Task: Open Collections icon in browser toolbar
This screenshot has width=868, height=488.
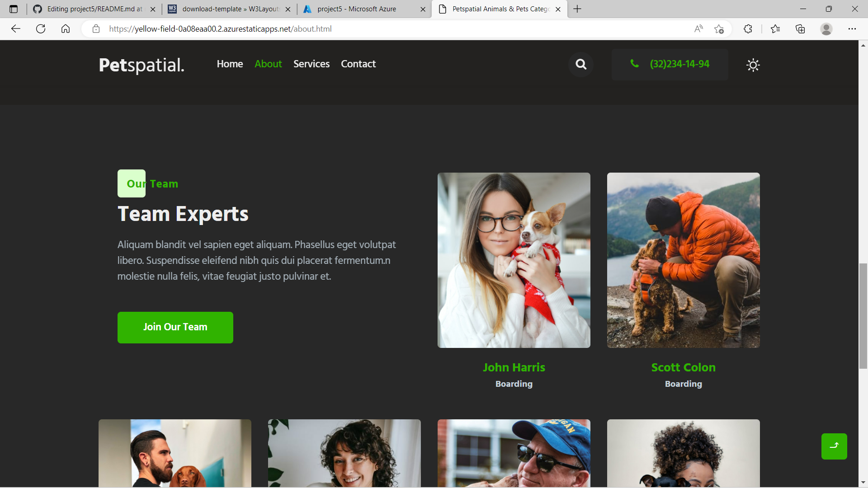Action: pyautogui.click(x=800, y=29)
